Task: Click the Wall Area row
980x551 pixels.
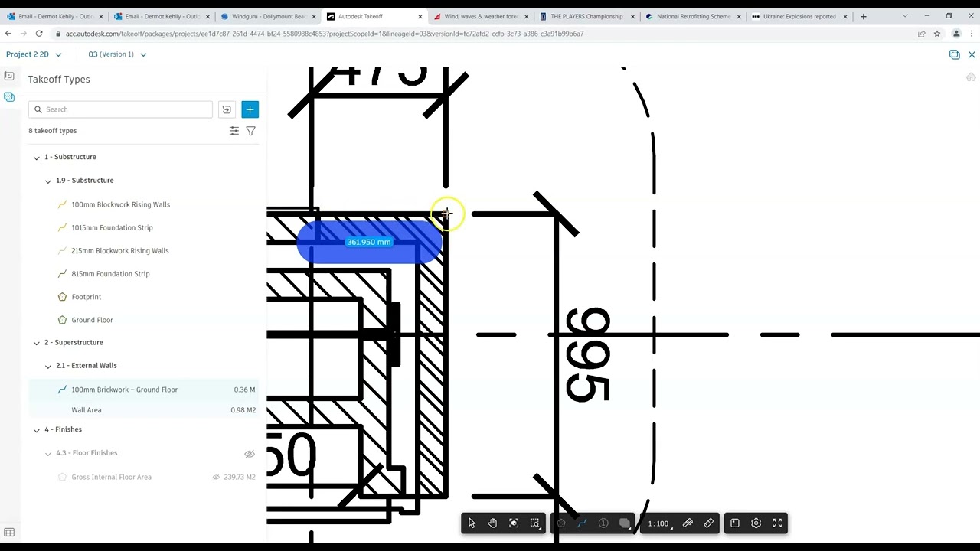Action: tap(143, 410)
